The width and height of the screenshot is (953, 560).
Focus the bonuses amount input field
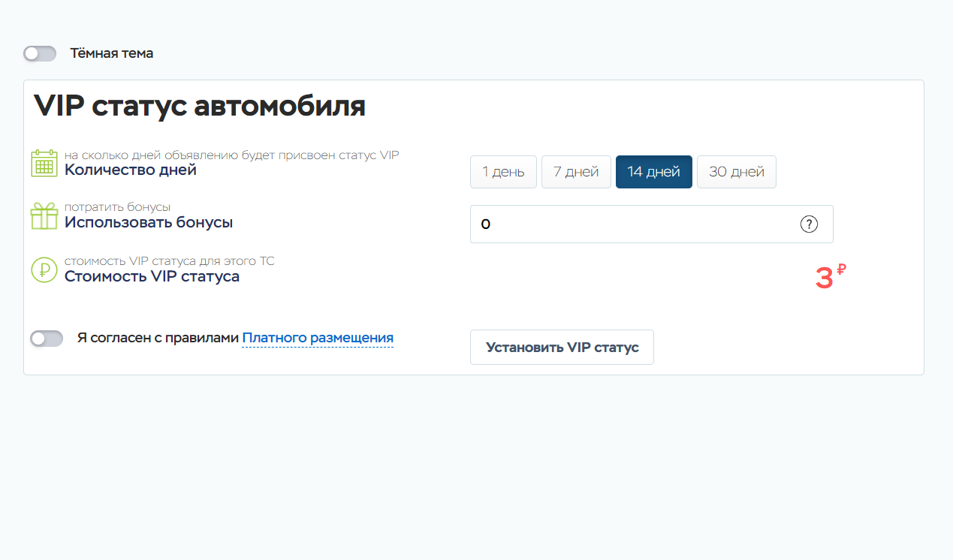point(631,224)
